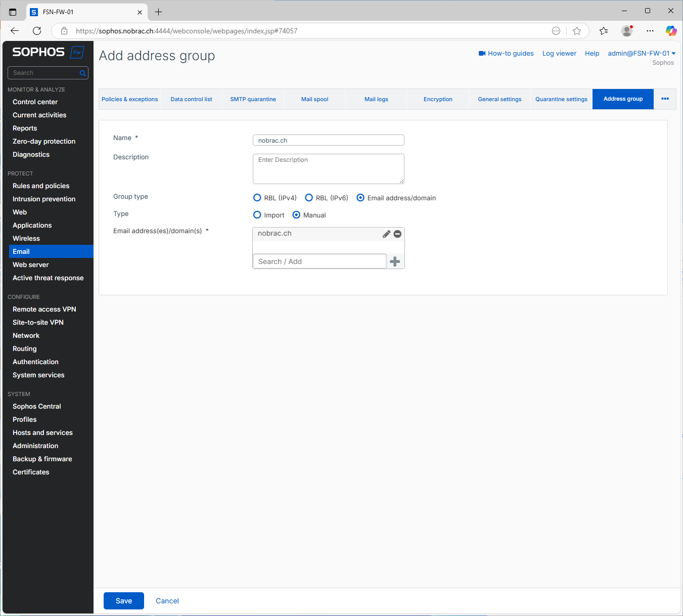This screenshot has width=683, height=616.
Task: Open the SMTP quarantine tab
Action: 253,99
